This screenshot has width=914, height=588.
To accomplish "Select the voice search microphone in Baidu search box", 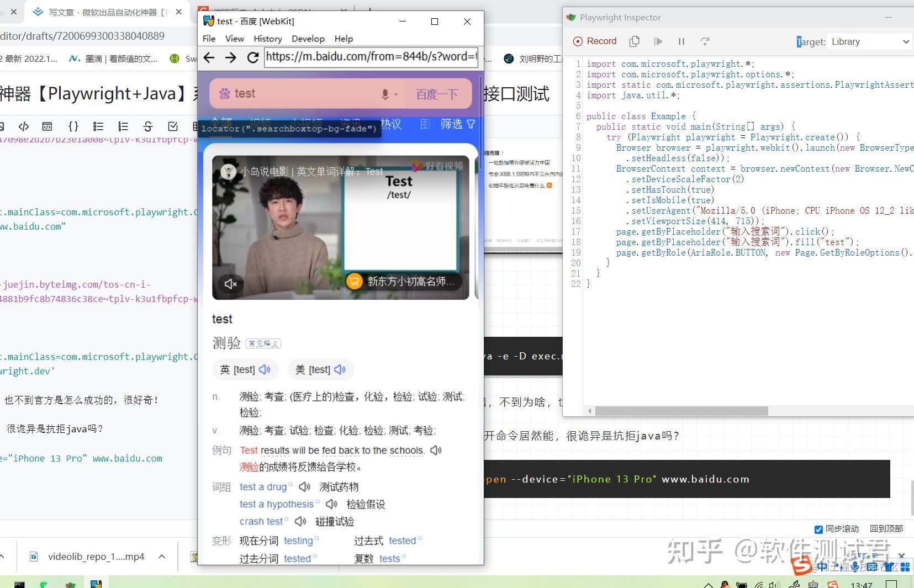I will coord(384,93).
